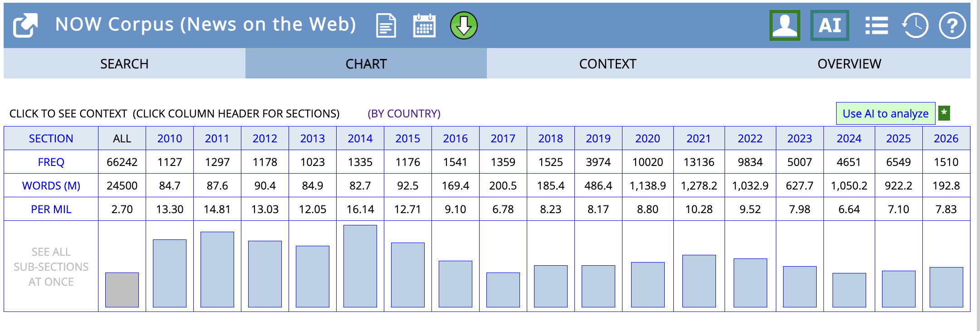Image resolution: width=980 pixels, height=331 pixels.
Task: Expand sections for the 2021 column header
Action: tap(698, 138)
